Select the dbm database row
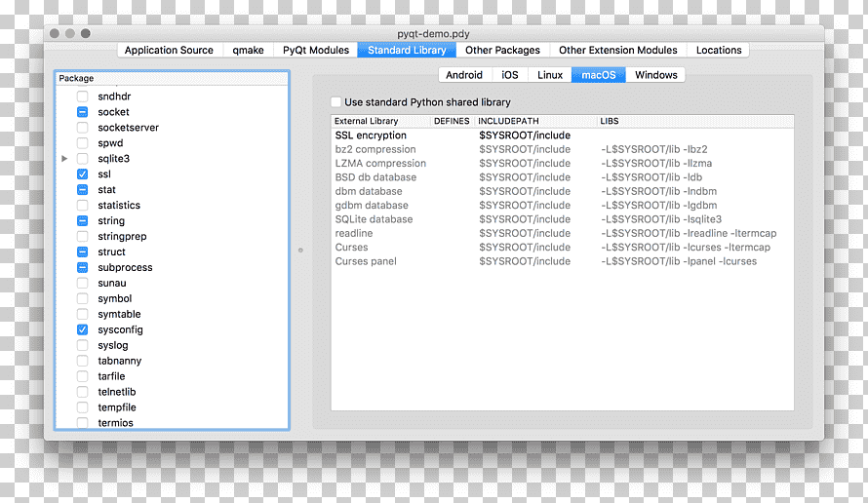Screen dimensions: 868x503 563,191
